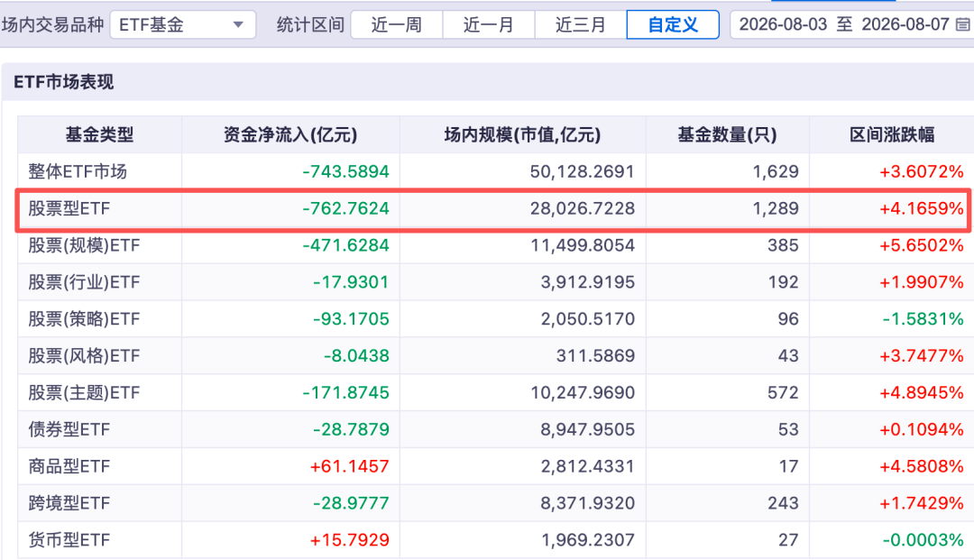
Task: Click net inflow value -93.1705
Action: [x=351, y=319]
